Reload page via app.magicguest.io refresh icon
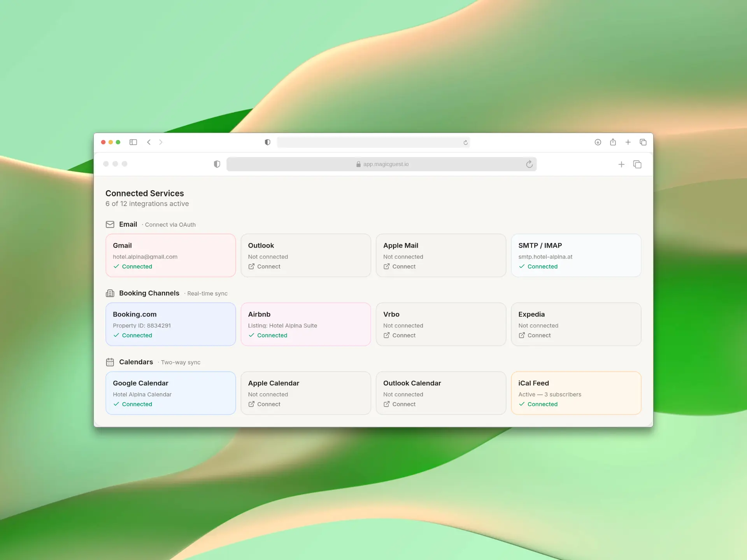 (x=529, y=164)
